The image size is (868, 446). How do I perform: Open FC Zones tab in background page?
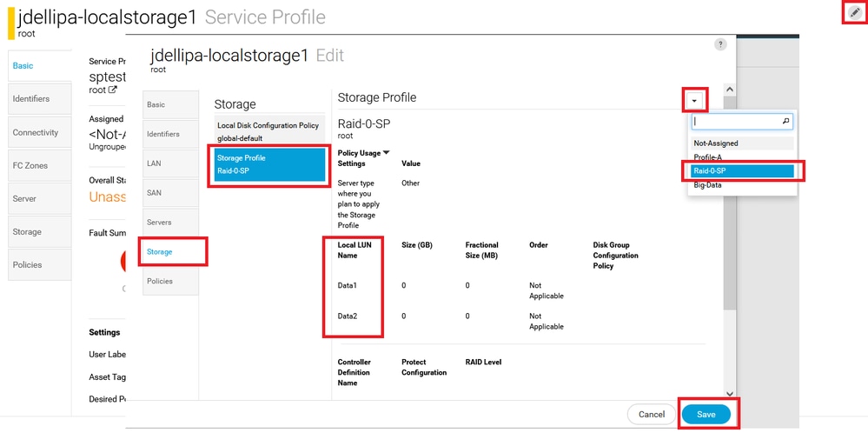[40, 166]
